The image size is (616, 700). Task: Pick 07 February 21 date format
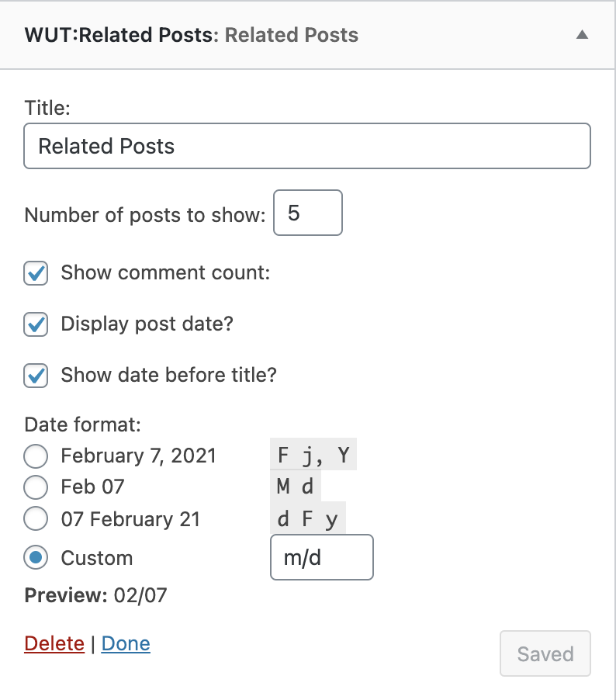click(x=36, y=518)
